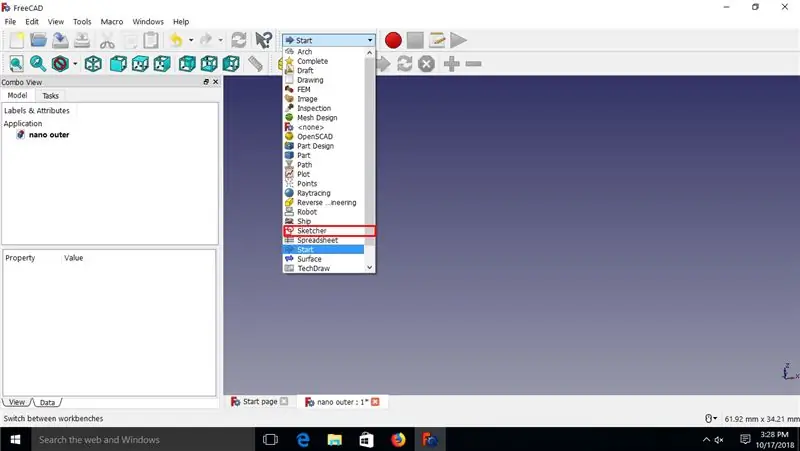This screenshot has width=800, height=451.
Task: Switch to the Tasks tab
Action: point(51,95)
